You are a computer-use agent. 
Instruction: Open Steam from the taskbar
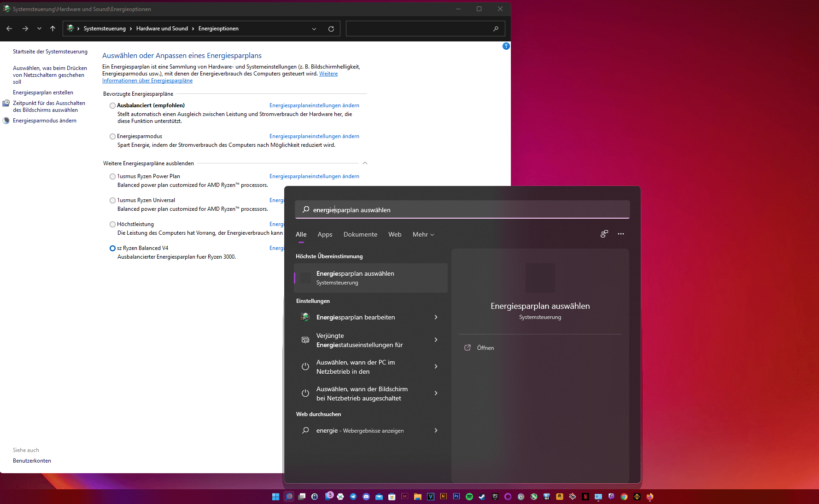(x=482, y=497)
